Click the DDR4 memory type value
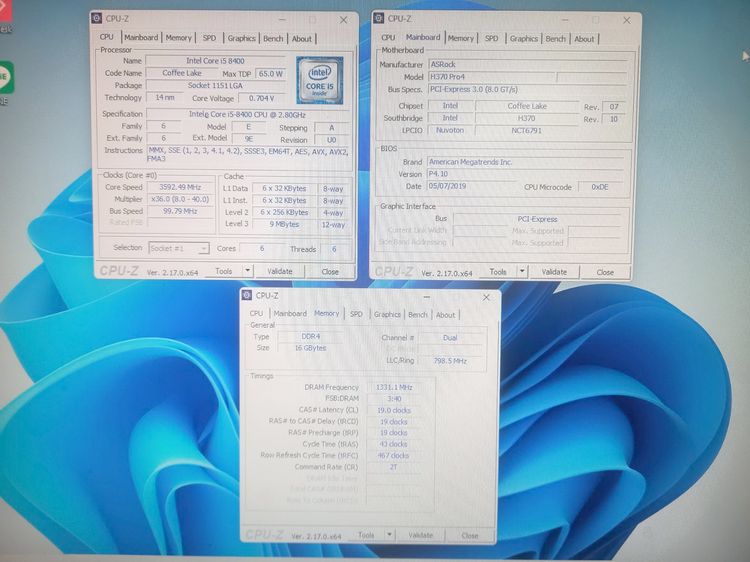This screenshot has width=750, height=562. [311, 337]
